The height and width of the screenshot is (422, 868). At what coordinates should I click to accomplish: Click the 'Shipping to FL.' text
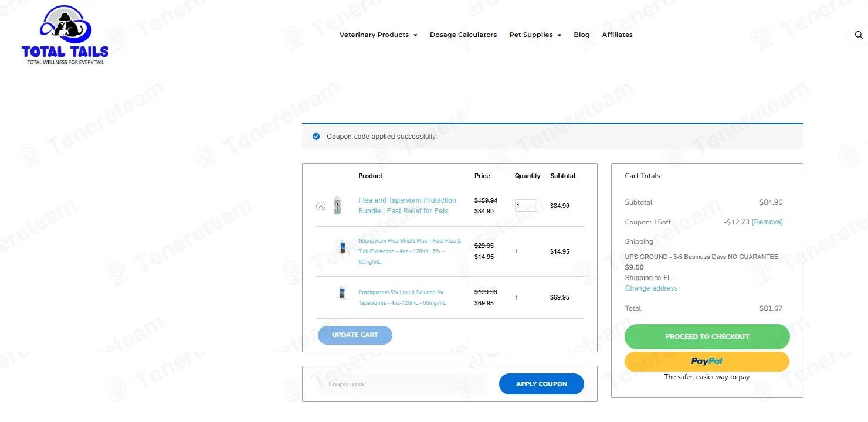(x=649, y=278)
